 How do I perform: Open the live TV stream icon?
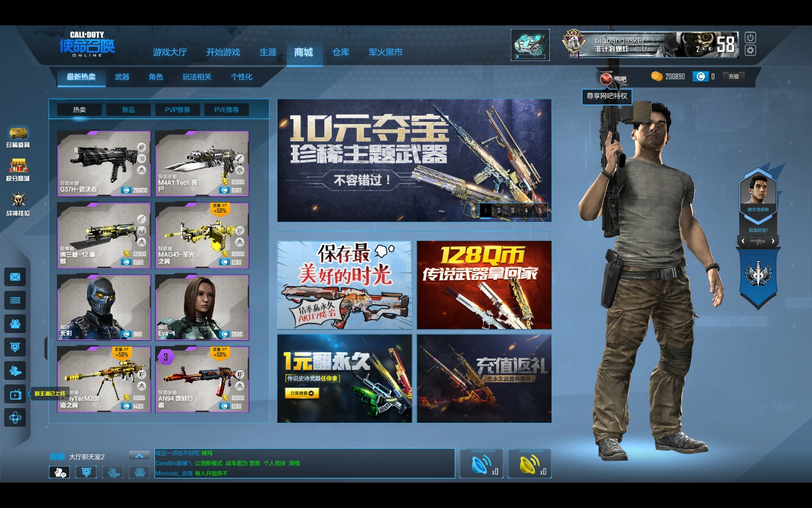pos(15,395)
